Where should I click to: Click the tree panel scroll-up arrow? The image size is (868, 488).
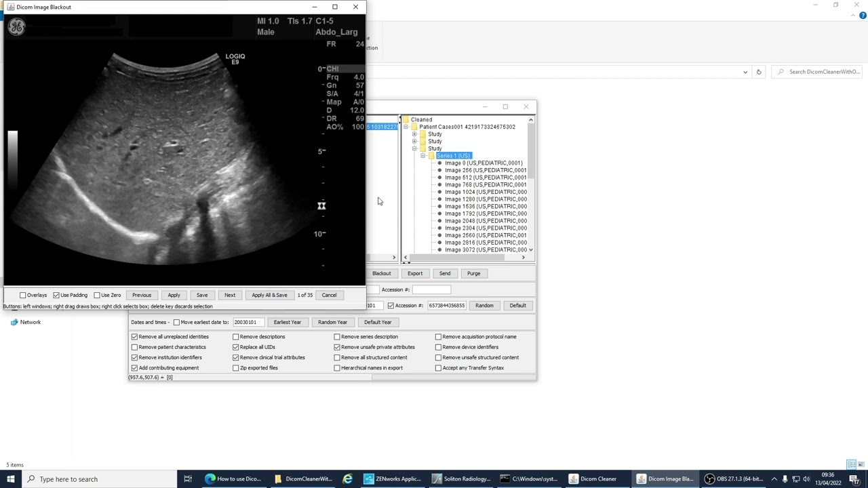coord(531,120)
